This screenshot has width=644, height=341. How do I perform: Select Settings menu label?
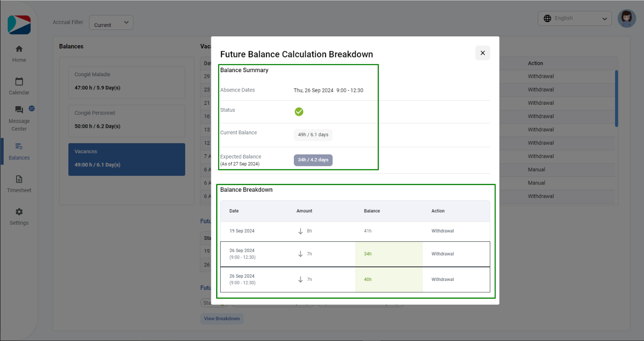click(x=19, y=223)
